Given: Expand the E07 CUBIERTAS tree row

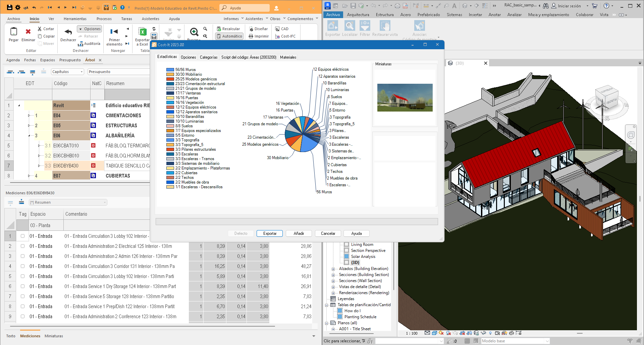Looking at the screenshot, I should pos(29,176).
